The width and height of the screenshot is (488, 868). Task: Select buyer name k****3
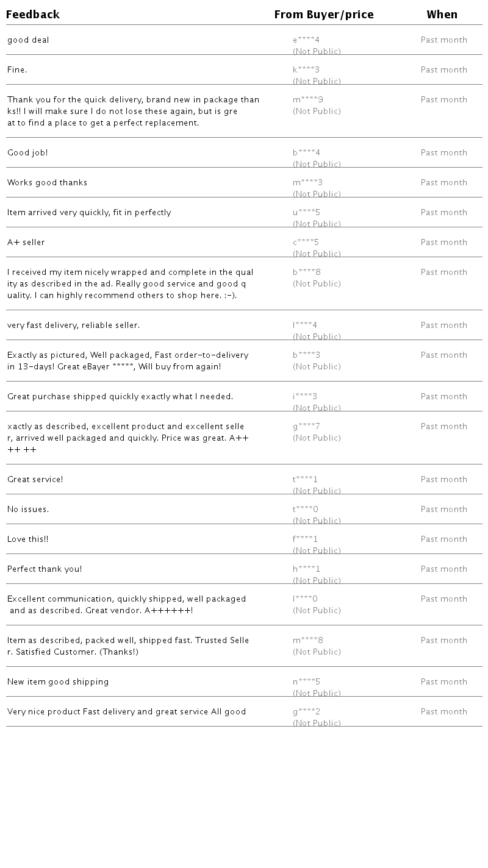coord(306,70)
